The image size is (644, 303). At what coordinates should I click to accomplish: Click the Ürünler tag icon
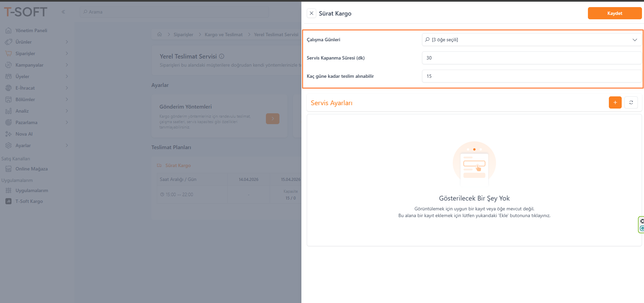click(x=8, y=42)
